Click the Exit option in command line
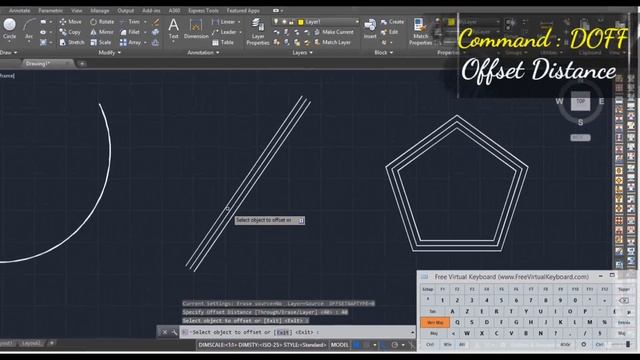Viewport: 640px width, 360px height. point(283,332)
